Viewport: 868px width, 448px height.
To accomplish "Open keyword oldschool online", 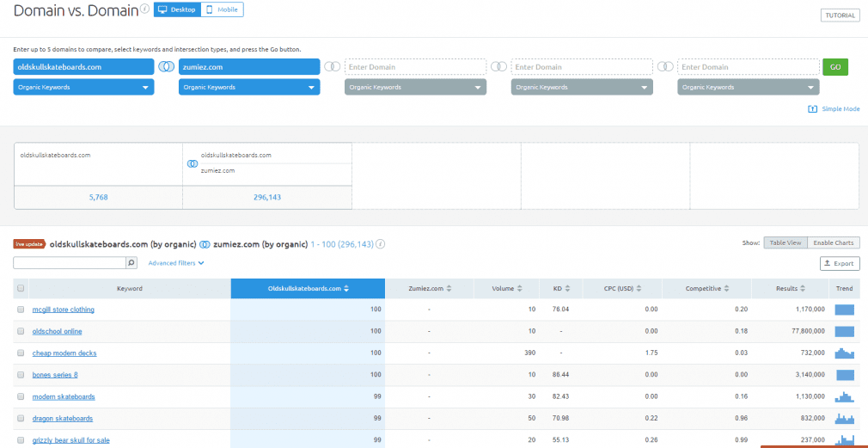I will (57, 331).
